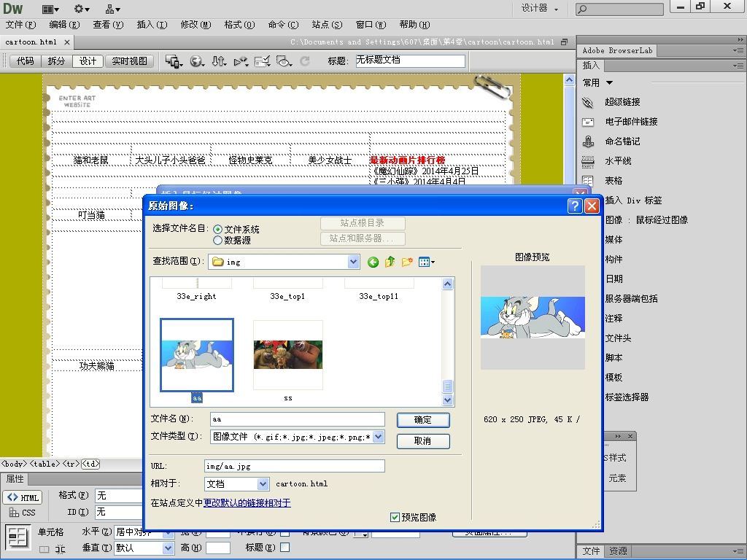Select the <td> tag in tag selector
Screen dimensions: 747x560
pos(90,463)
